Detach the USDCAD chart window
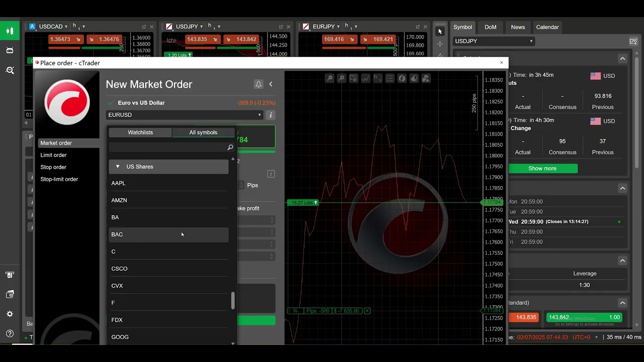The height and width of the screenshot is (362, 644). [x=144, y=27]
